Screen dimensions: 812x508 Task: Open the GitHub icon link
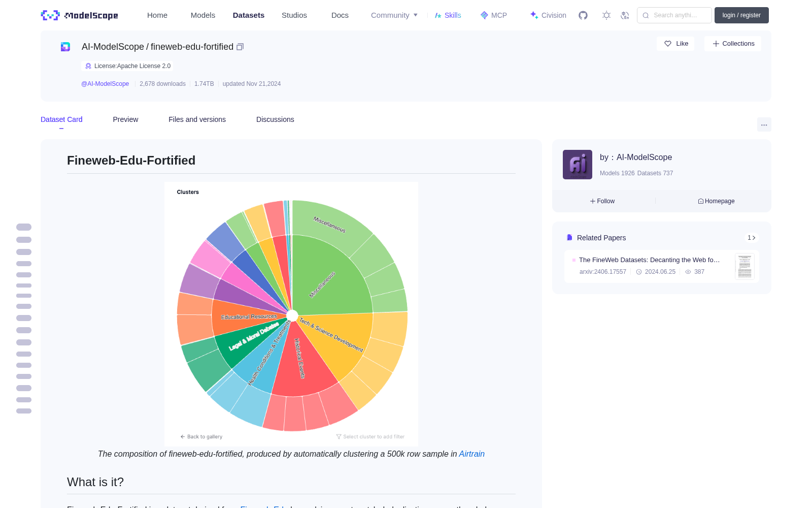click(583, 15)
